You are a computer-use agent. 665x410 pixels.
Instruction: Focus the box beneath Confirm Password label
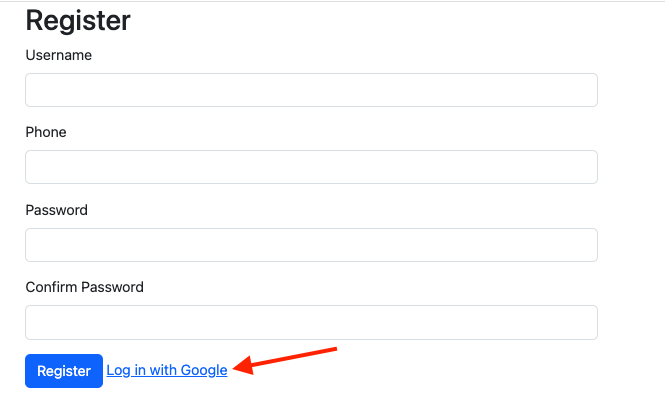pyautogui.click(x=311, y=322)
